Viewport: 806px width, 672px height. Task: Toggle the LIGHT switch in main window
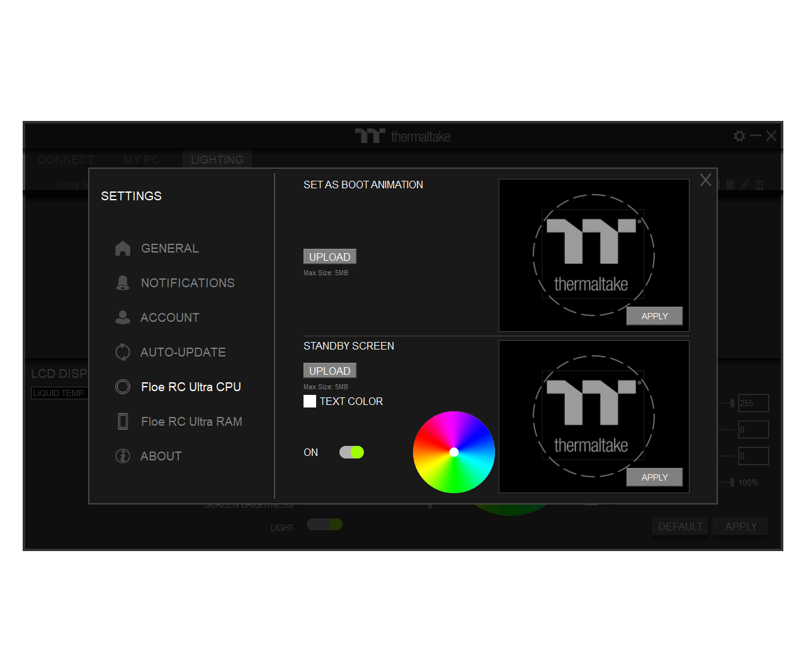pos(324,525)
